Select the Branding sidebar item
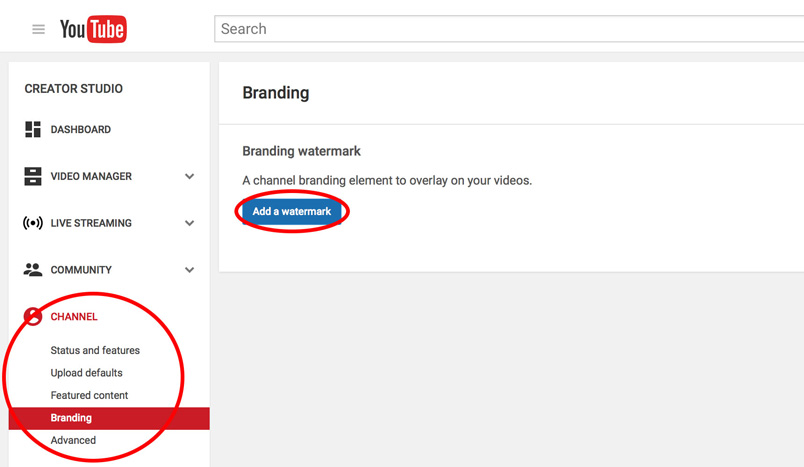804x467 pixels. click(109, 418)
